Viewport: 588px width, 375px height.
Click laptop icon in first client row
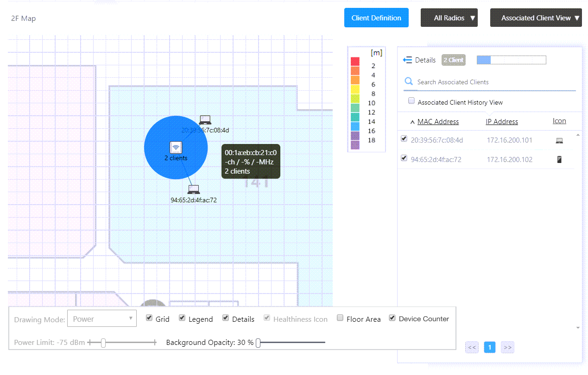click(x=559, y=141)
